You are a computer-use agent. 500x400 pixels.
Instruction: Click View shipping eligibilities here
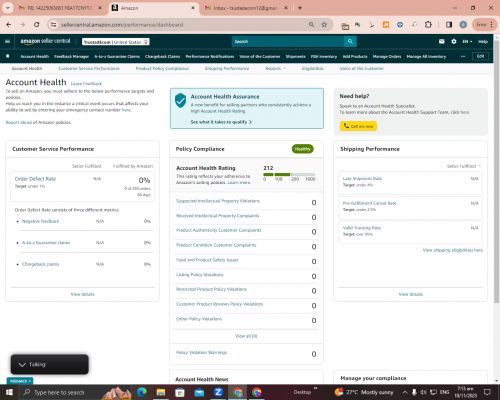point(453,250)
